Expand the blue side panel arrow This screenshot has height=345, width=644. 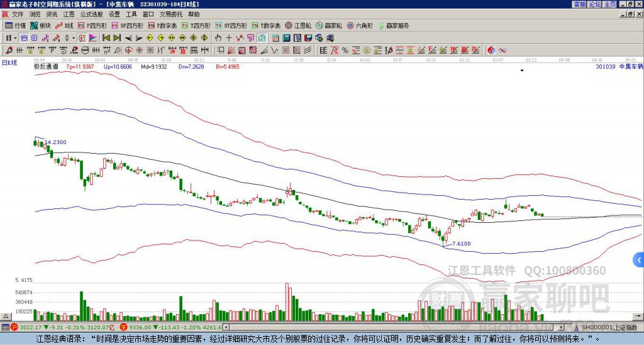pyautogui.click(x=639, y=260)
